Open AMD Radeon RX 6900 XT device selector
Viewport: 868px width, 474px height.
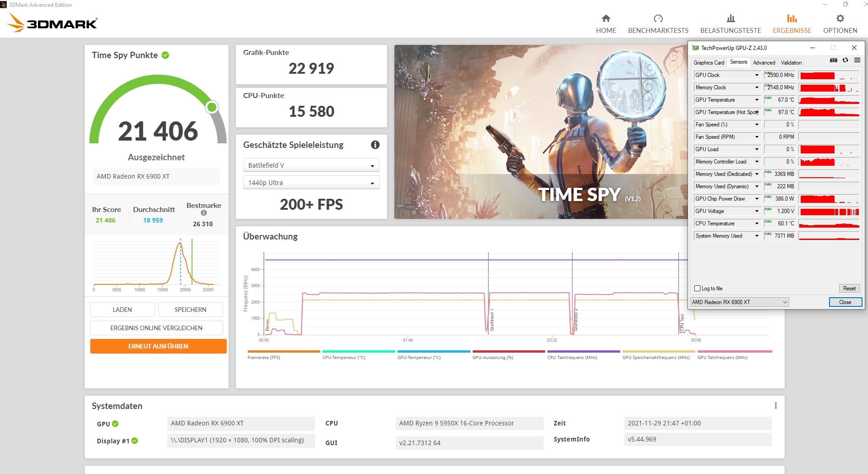[740, 302]
